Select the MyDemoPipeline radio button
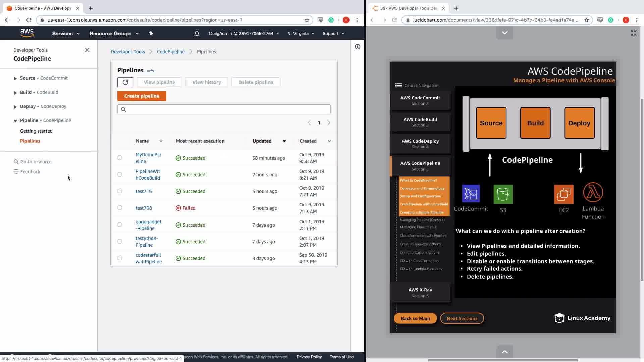The height and width of the screenshot is (362, 644). 120,158
